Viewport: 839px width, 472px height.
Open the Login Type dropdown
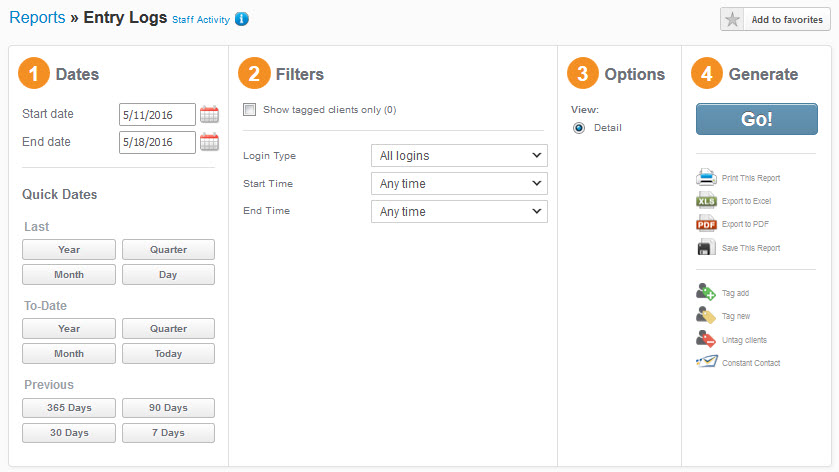coord(459,155)
